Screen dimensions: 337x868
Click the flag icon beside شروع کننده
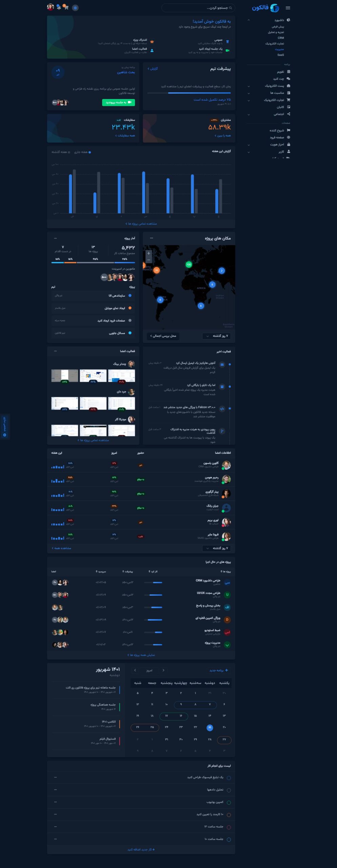(x=289, y=130)
